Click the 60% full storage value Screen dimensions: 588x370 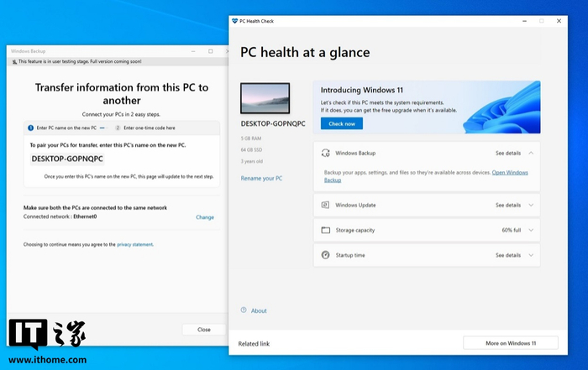pos(511,230)
